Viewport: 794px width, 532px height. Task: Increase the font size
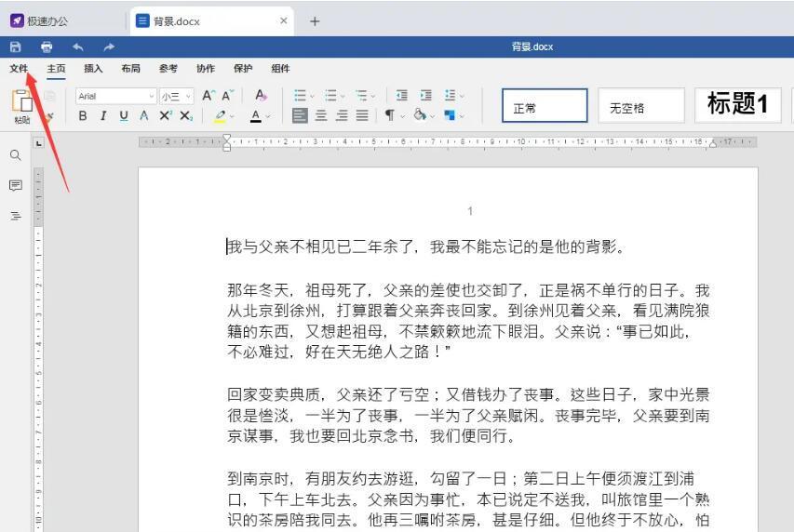tap(209, 96)
